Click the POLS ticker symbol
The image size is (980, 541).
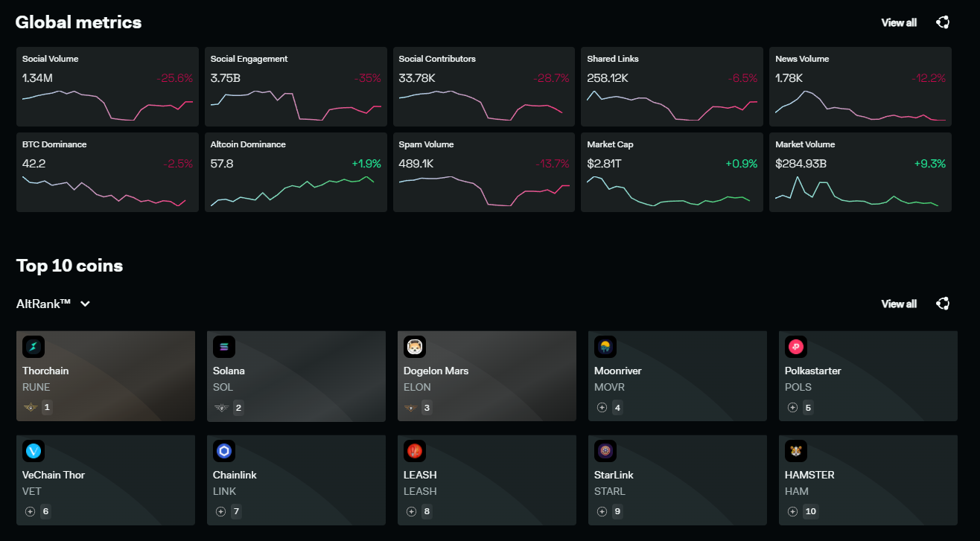tap(798, 387)
